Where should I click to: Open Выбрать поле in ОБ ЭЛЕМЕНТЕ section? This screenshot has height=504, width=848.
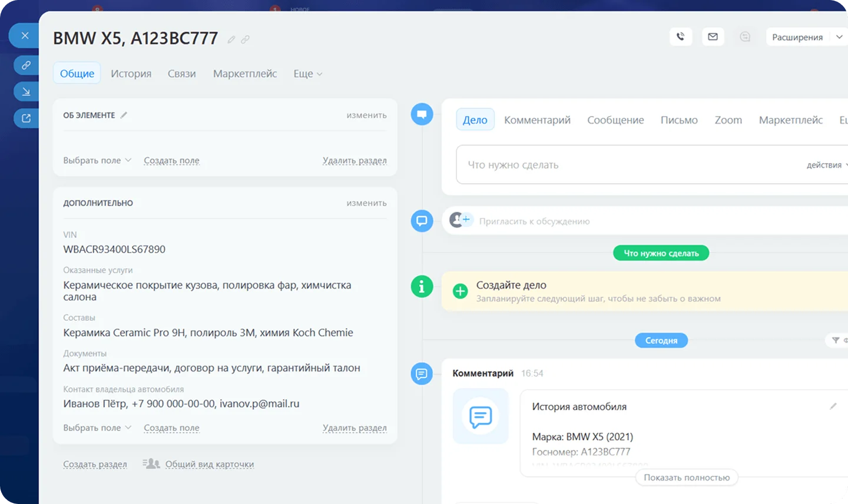pyautogui.click(x=97, y=160)
